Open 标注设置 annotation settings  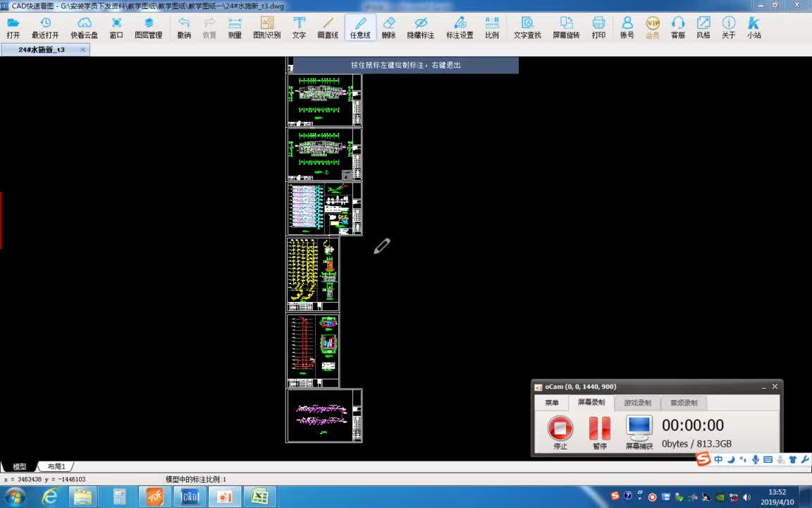tap(460, 28)
